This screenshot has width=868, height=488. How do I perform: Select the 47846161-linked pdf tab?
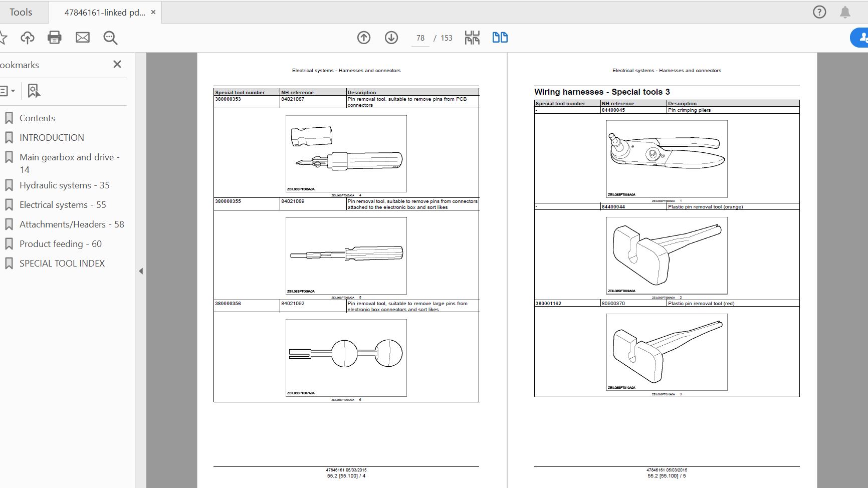[x=104, y=13]
